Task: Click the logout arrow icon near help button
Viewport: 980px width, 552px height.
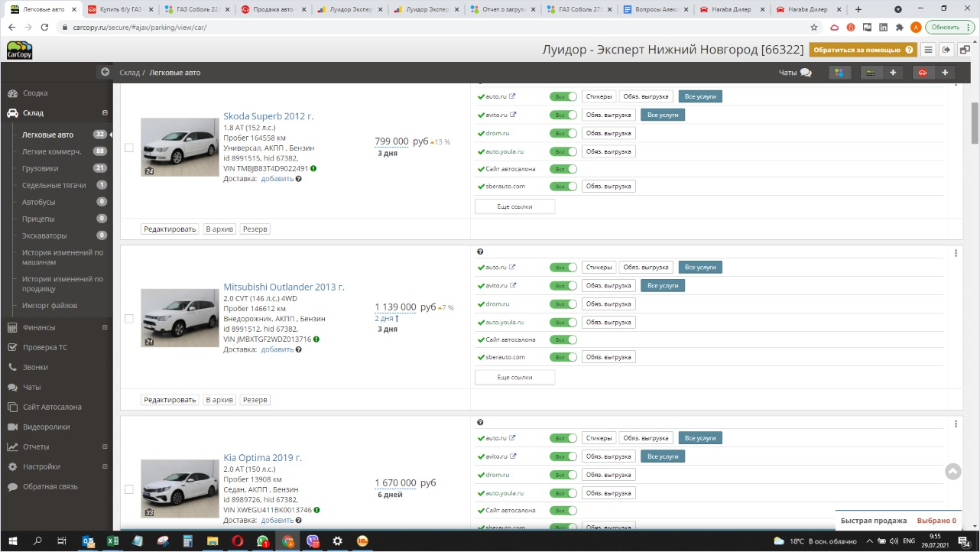Action: coord(946,50)
